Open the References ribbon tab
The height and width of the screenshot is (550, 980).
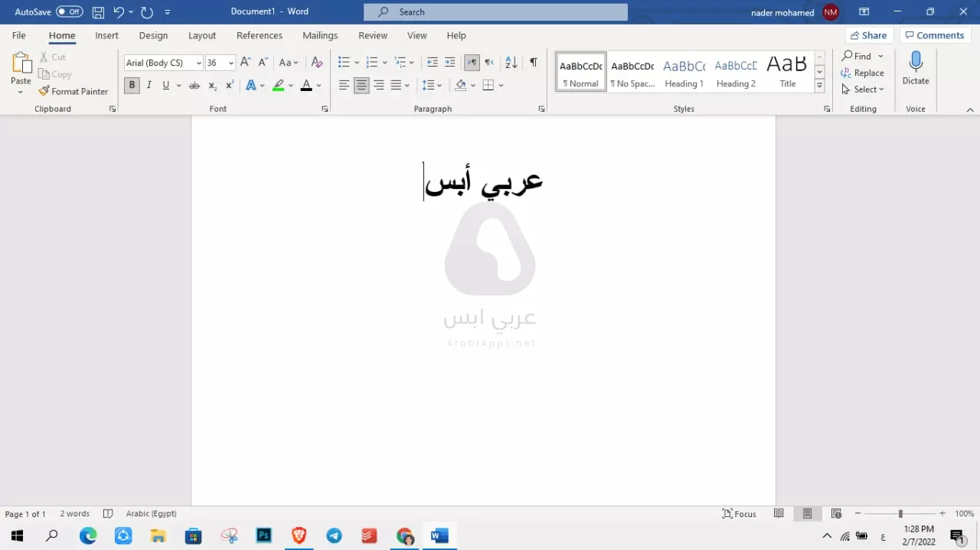(x=259, y=35)
